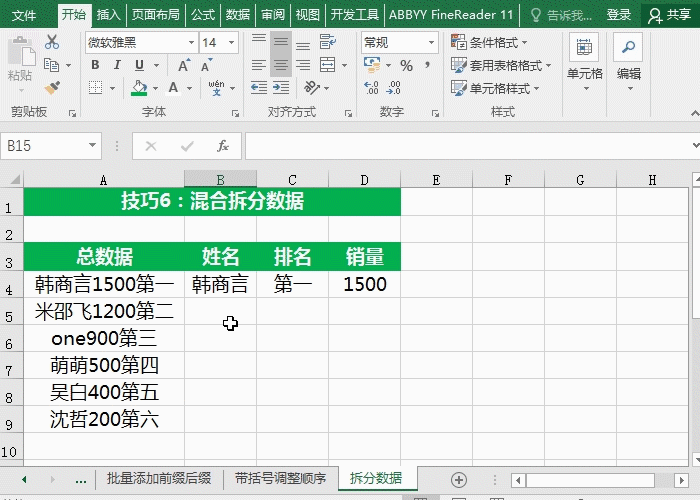Click the fill color bucket swatch
The height and width of the screenshot is (500, 700).
139,88
